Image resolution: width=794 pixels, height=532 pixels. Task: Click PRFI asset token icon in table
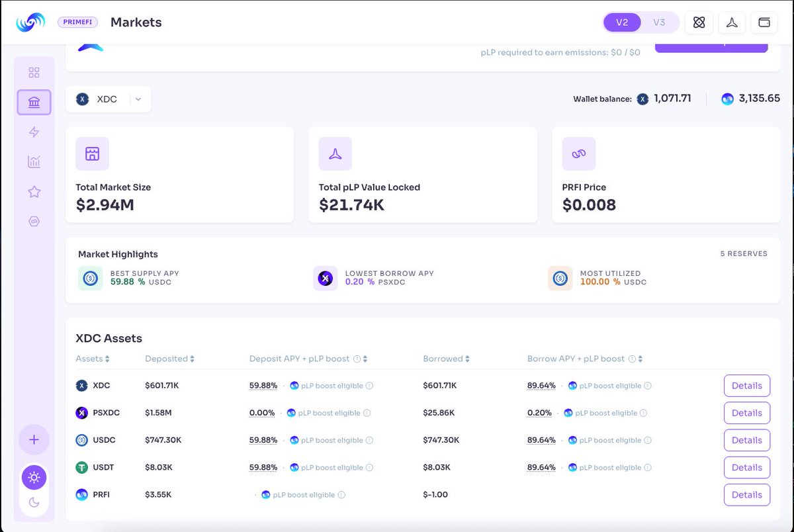[82, 494]
